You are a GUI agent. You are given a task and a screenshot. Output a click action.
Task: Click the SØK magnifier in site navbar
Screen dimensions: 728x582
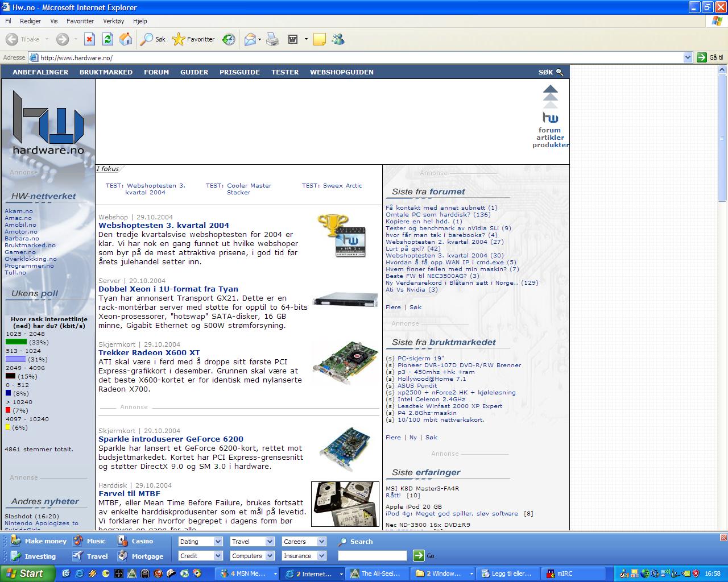(x=560, y=72)
